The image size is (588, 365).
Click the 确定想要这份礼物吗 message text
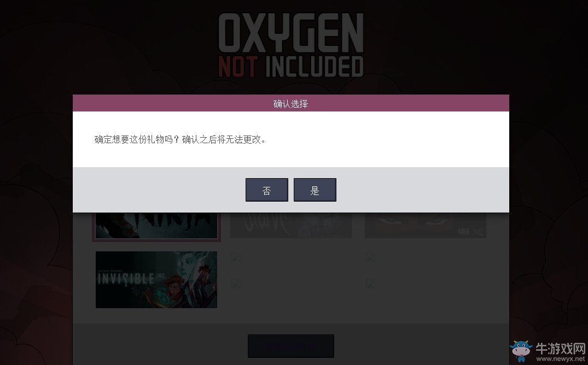tap(180, 139)
